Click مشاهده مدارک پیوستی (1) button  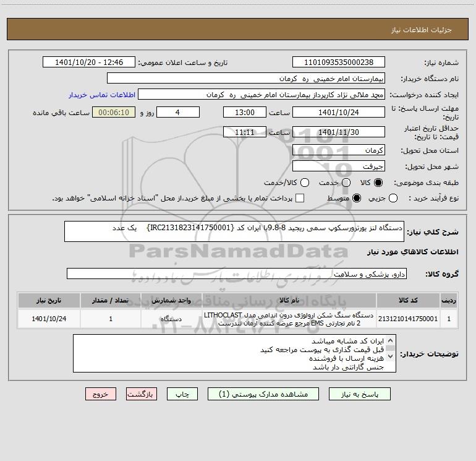coord(263,394)
